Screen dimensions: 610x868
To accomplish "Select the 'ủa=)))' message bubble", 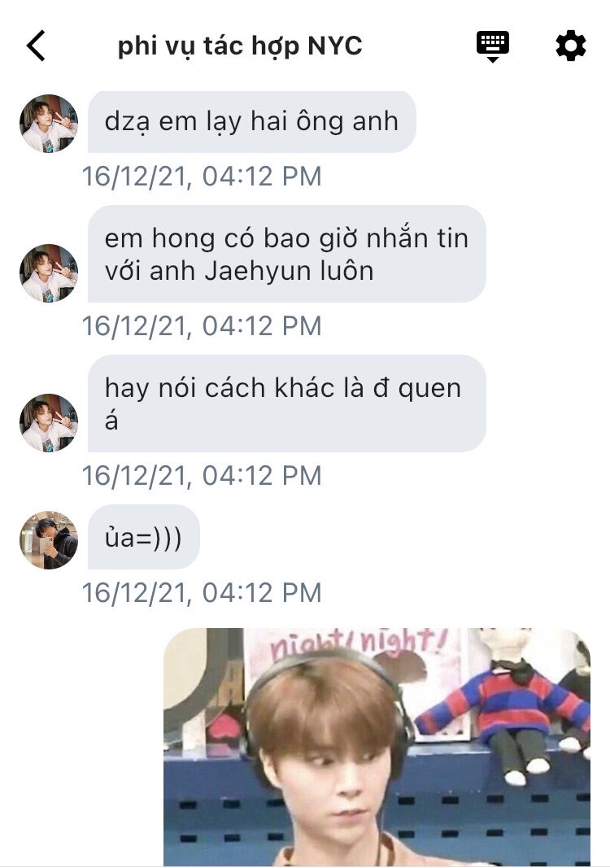I will coord(144,537).
